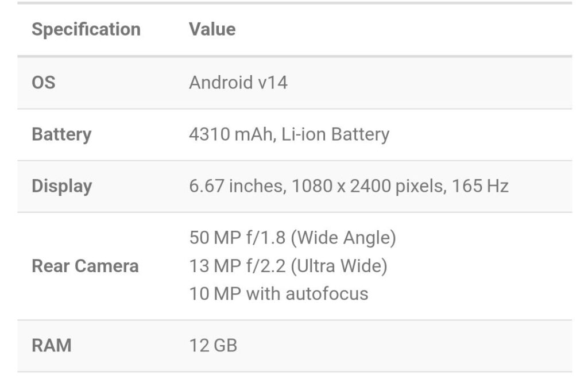Click the Specification column header
The height and width of the screenshot is (387, 588).
coord(86,29)
